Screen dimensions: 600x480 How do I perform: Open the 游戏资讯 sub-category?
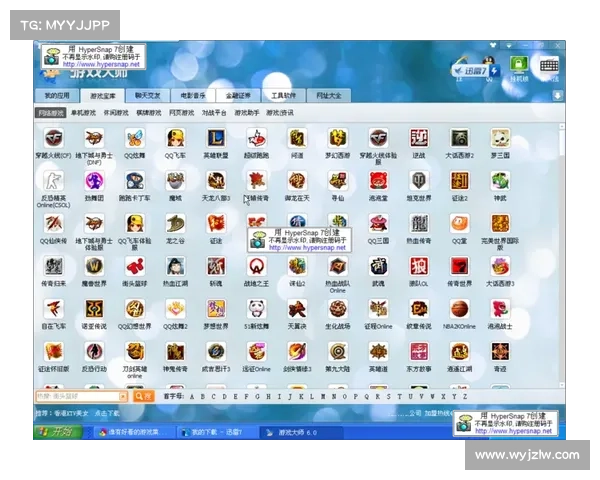click(280, 113)
